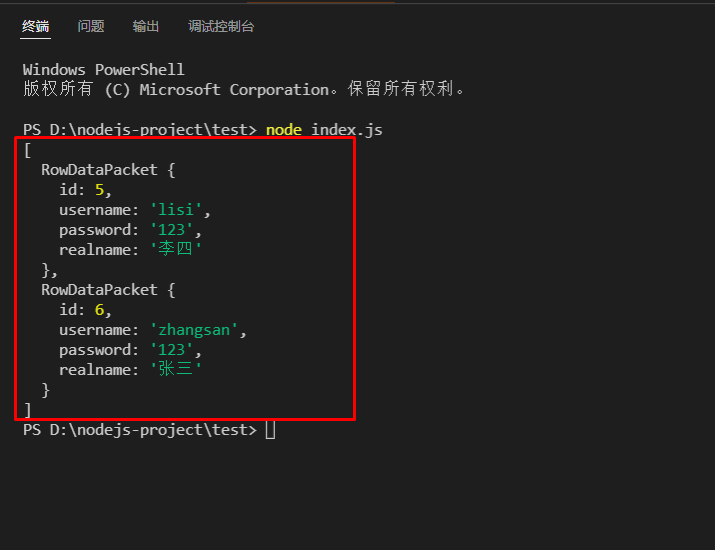Screen dimensions: 715x550
Task: Click the 'node index.js' command text
Action: point(324,130)
